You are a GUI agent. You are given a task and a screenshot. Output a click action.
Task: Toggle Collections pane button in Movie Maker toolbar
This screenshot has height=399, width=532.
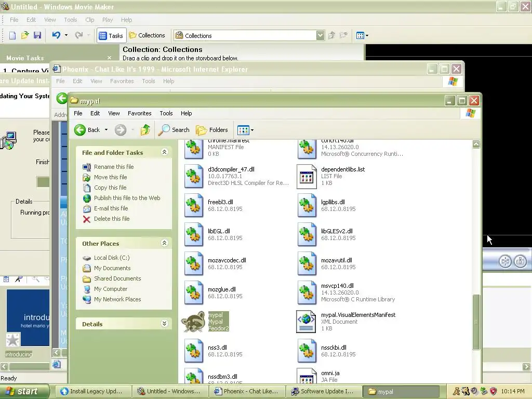147,35
